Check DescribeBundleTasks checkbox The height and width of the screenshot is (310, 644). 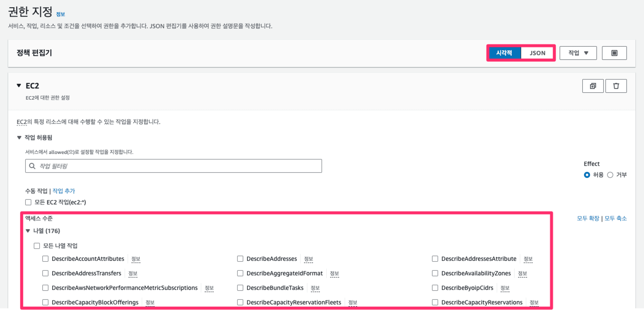(x=240, y=288)
